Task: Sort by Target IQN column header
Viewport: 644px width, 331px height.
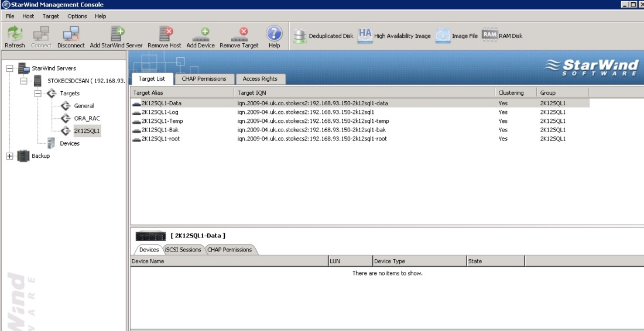Action: pyautogui.click(x=365, y=93)
